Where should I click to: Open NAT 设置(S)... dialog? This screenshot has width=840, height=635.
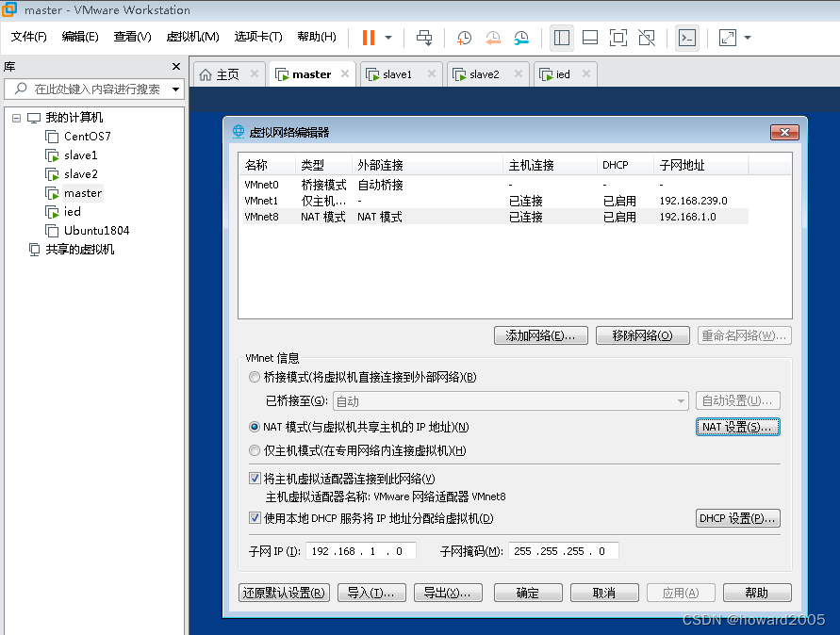pos(737,428)
